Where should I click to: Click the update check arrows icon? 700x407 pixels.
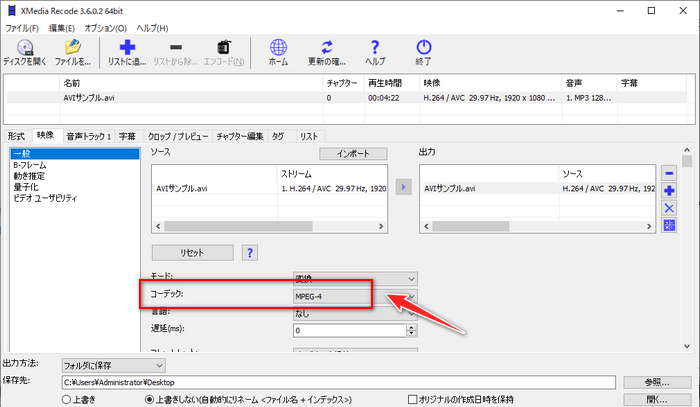[327, 46]
